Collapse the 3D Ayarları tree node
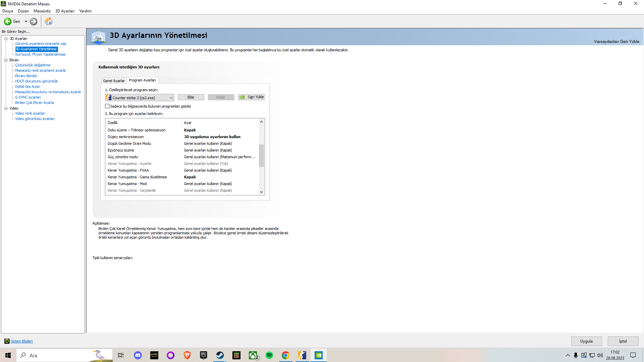 (6, 39)
